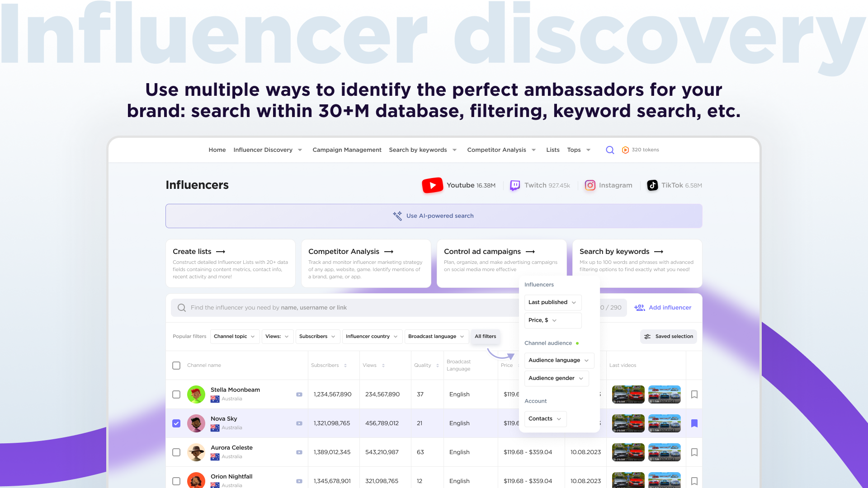Expand the Audience language dropdown
The width and height of the screenshot is (868, 488).
coord(559,361)
